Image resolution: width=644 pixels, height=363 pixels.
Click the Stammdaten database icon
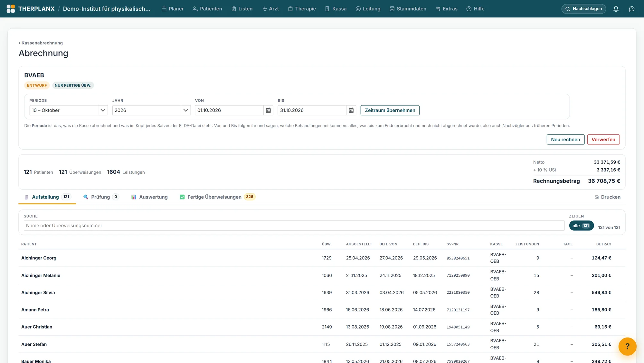coord(392,9)
